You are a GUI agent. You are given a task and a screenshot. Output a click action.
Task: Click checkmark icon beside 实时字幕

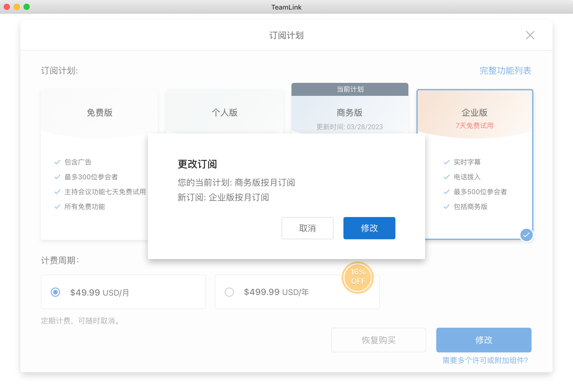click(x=446, y=162)
